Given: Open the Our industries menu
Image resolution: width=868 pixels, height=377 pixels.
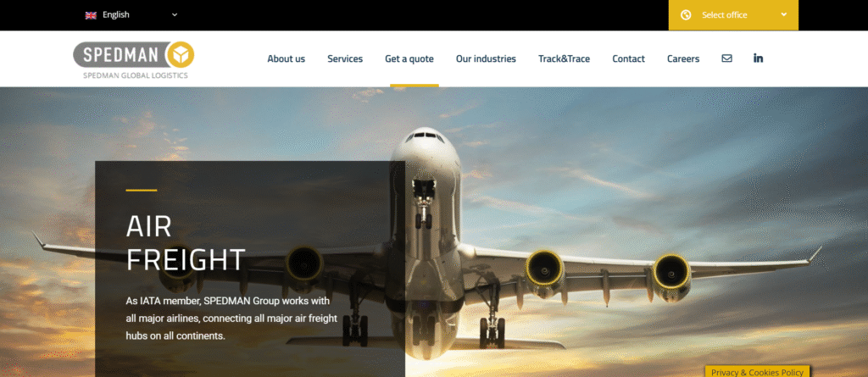Looking at the screenshot, I should point(486,58).
